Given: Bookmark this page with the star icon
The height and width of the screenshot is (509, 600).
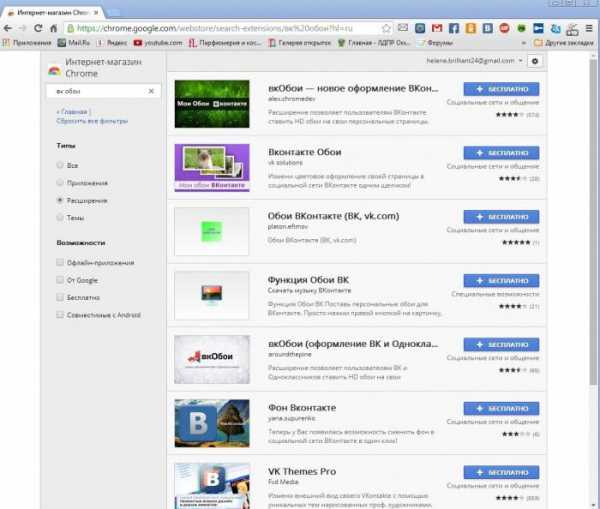Looking at the screenshot, I should pos(386,28).
